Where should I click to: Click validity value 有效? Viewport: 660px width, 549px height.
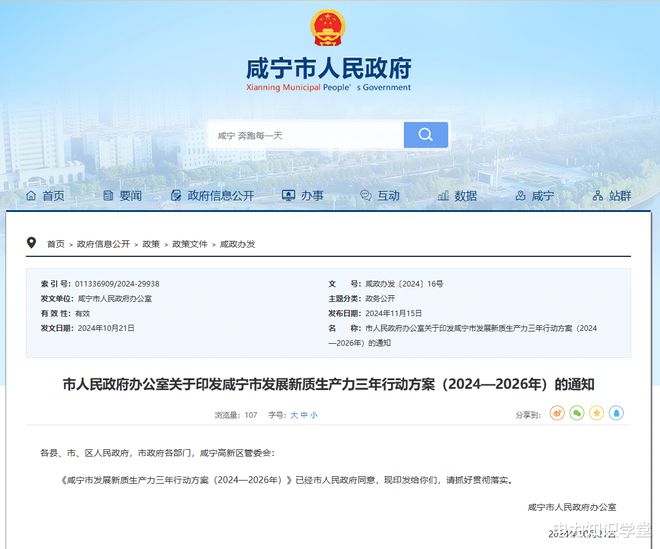pyautogui.click(x=82, y=313)
